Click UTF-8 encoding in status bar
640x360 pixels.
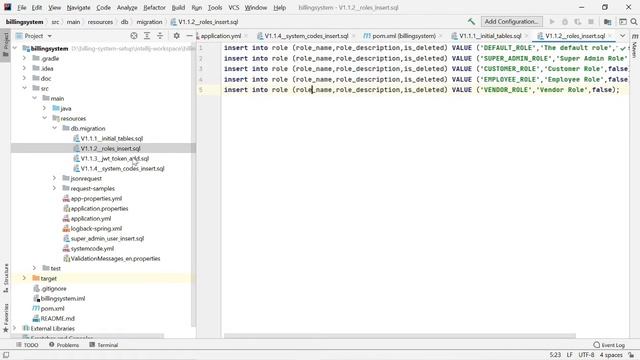586,355
